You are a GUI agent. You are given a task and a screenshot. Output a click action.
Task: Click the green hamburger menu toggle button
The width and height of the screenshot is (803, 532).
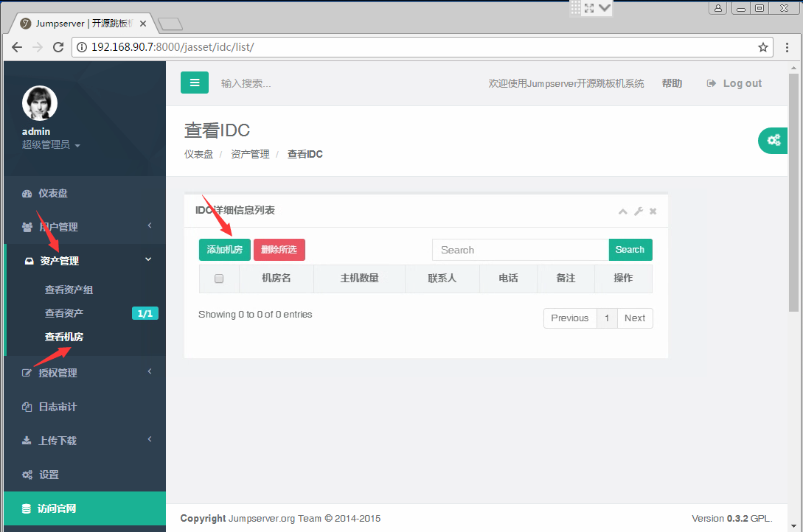click(195, 83)
